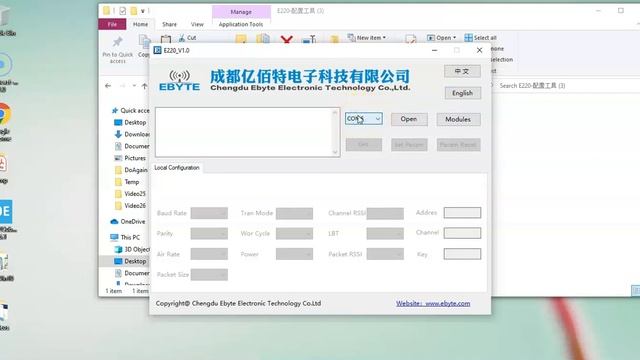The width and height of the screenshot is (640, 360).
Task: Open the Air Rate dropdown
Action: pyautogui.click(x=209, y=254)
